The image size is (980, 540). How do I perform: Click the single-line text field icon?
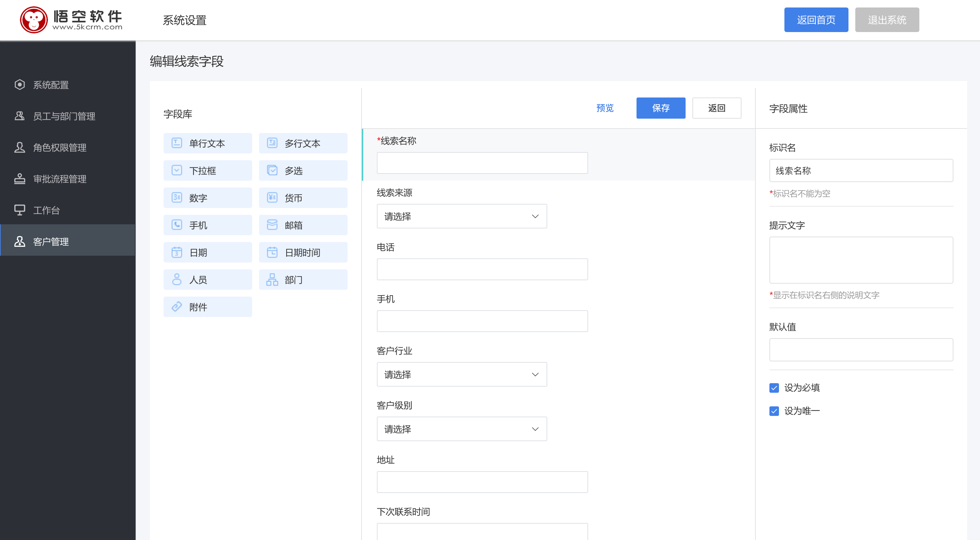coord(177,143)
